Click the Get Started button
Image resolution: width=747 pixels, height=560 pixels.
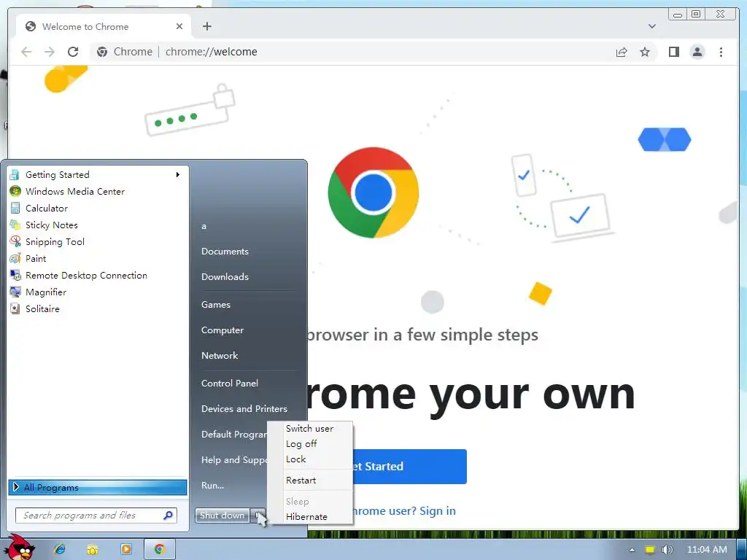coord(410,466)
